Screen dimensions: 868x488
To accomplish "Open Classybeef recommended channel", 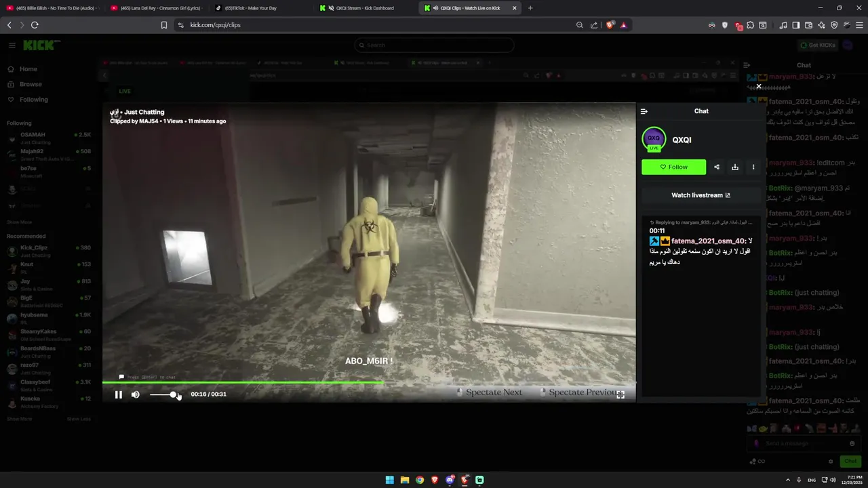I will pos(49,386).
